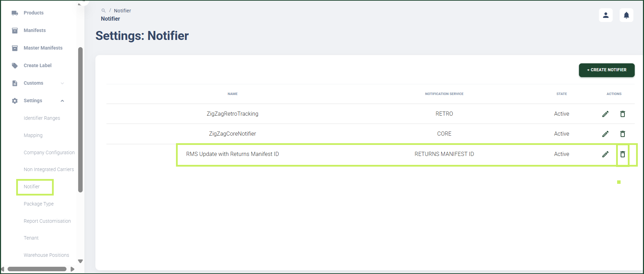Screen dimensions: 644x274
Task: Edit the ZigZagRetroTracking notifier
Action: (605, 114)
